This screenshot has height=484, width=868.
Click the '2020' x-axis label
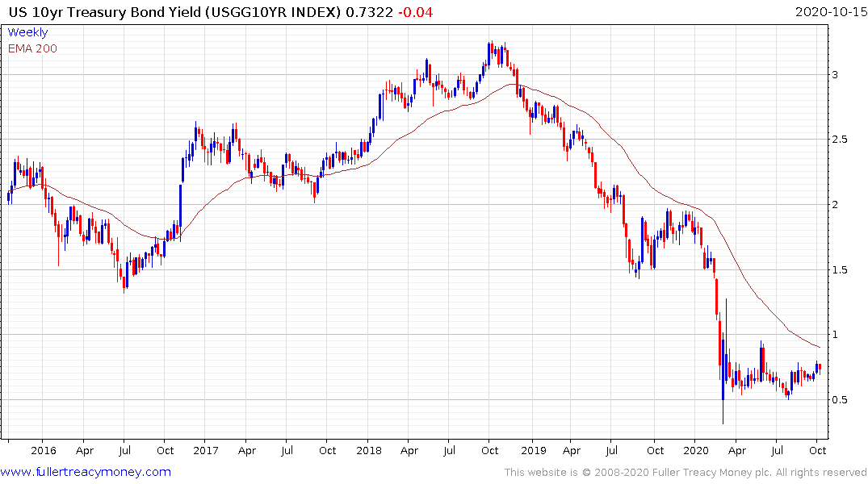click(x=696, y=450)
